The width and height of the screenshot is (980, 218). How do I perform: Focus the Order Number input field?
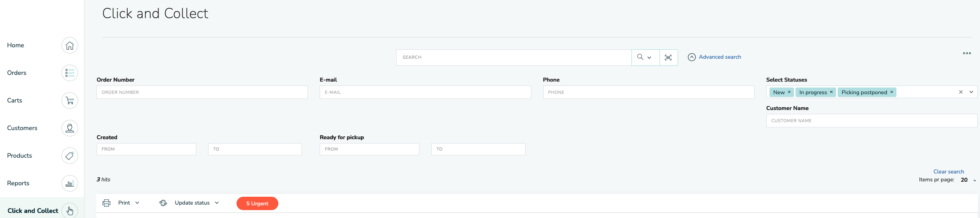(202, 92)
